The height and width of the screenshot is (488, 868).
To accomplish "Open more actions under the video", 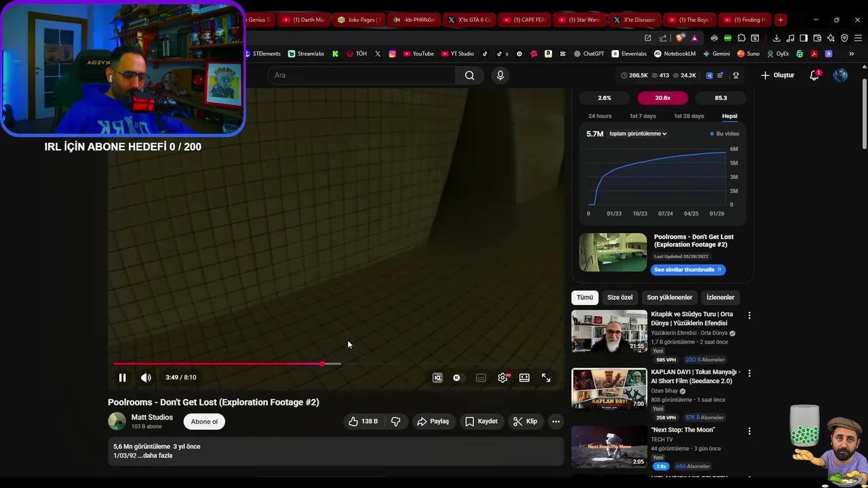I will click(556, 422).
